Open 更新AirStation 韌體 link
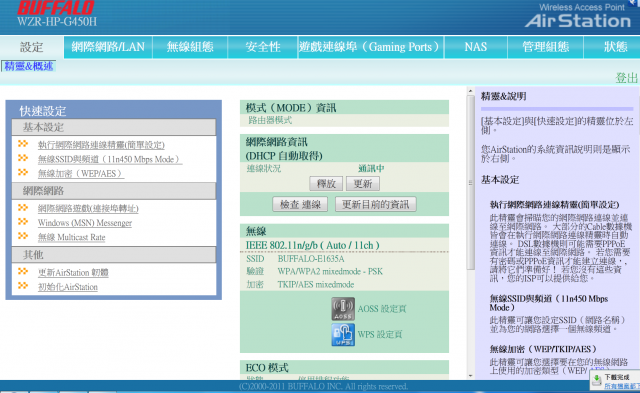640x393 pixels. tap(73, 273)
